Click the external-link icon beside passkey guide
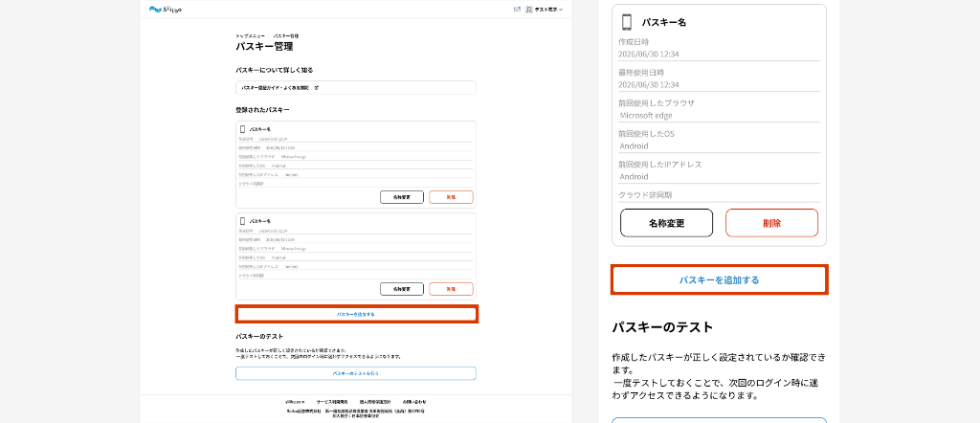This screenshot has width=980, height=423. pos(316,88)
